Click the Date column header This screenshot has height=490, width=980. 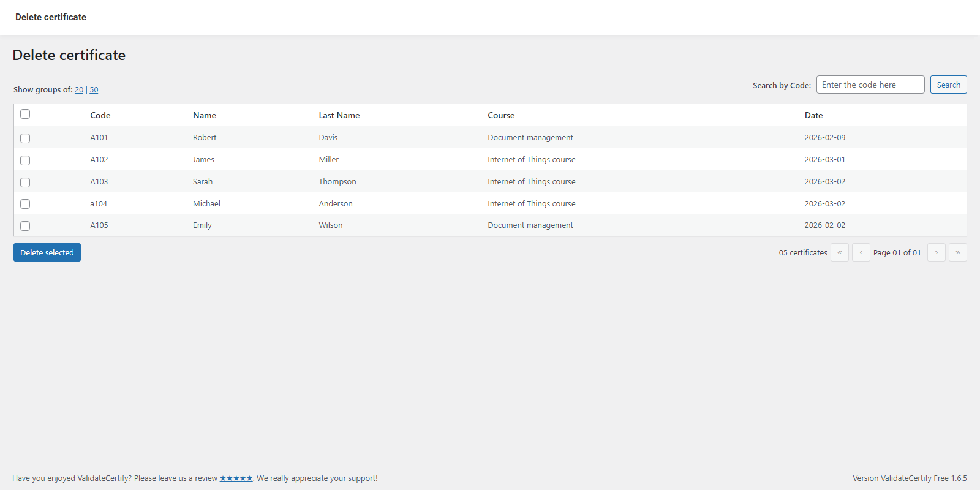(x=813, y=115)
